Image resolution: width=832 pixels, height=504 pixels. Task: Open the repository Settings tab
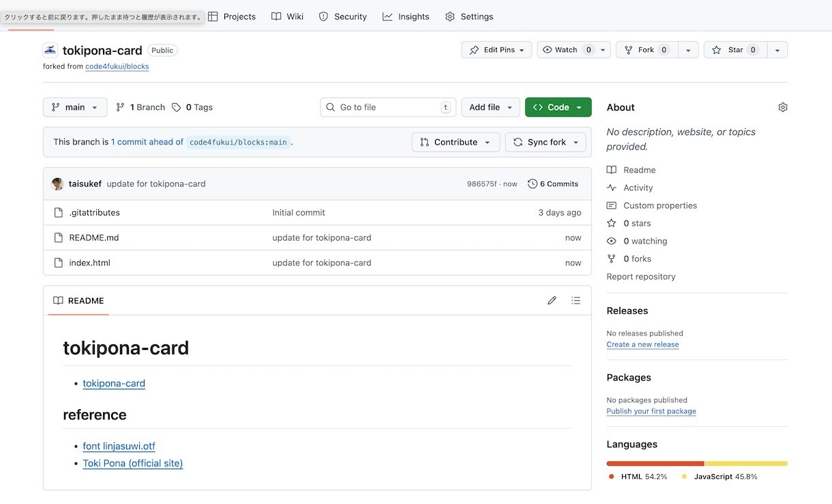[469, 16]
